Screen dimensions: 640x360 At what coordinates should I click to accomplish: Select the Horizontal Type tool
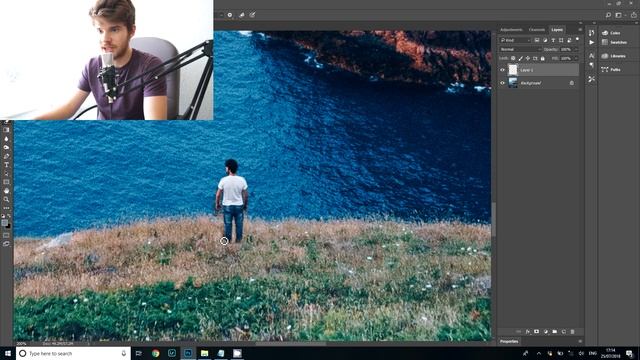6,164
